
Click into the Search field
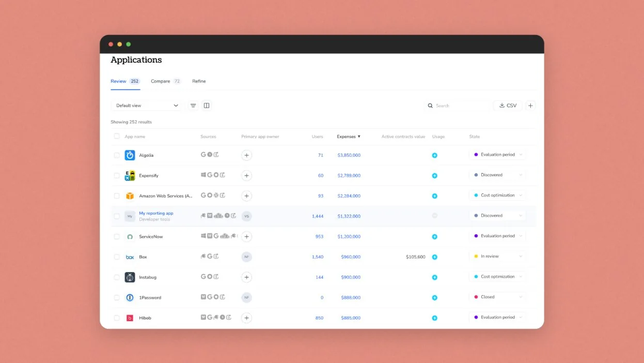click(x=457, y=105)
